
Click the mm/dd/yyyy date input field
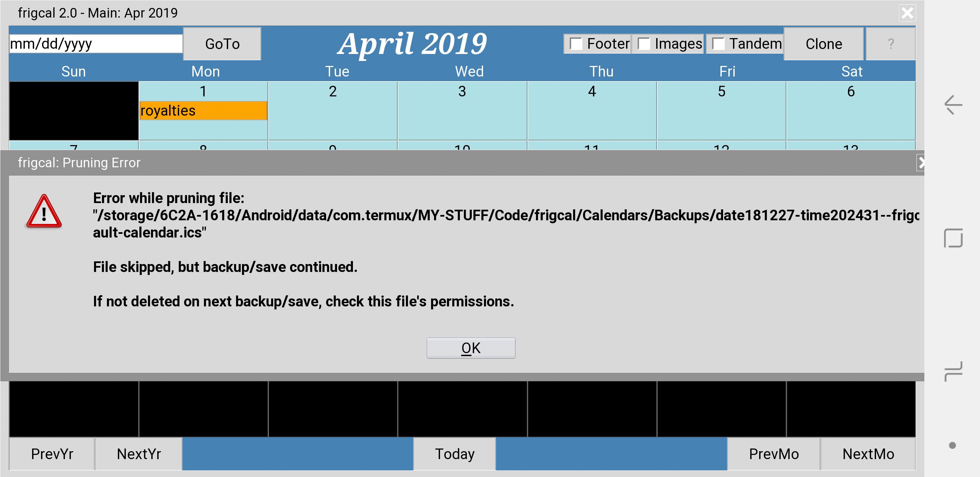click(96, 44)
